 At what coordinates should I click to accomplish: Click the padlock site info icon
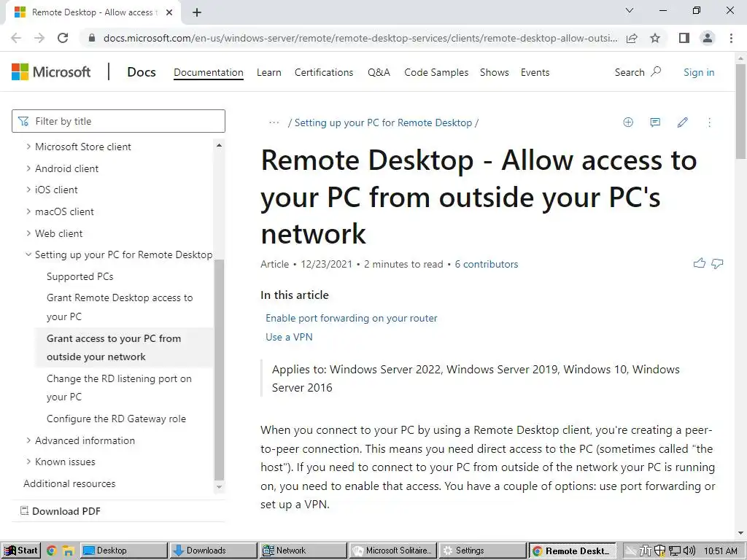[92, 38]
